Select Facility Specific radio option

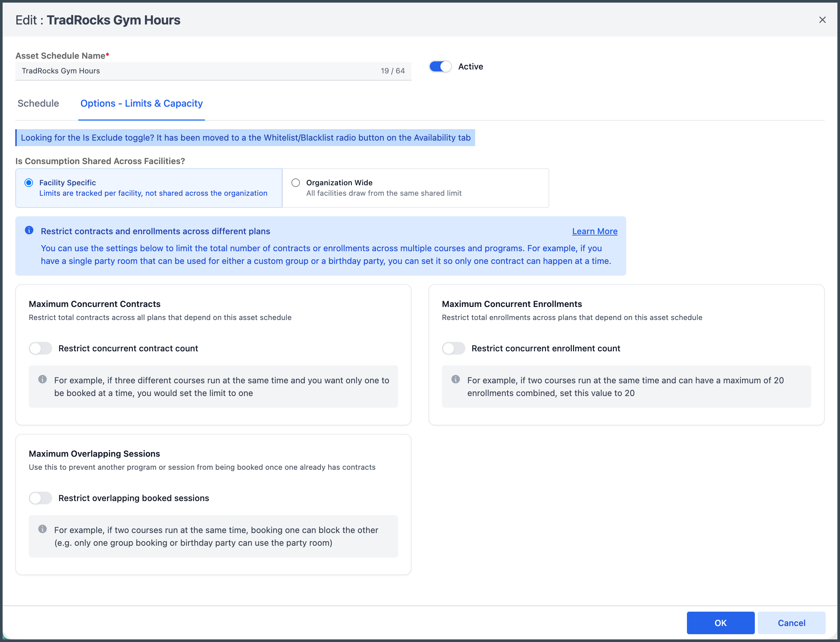click(29, 183)
